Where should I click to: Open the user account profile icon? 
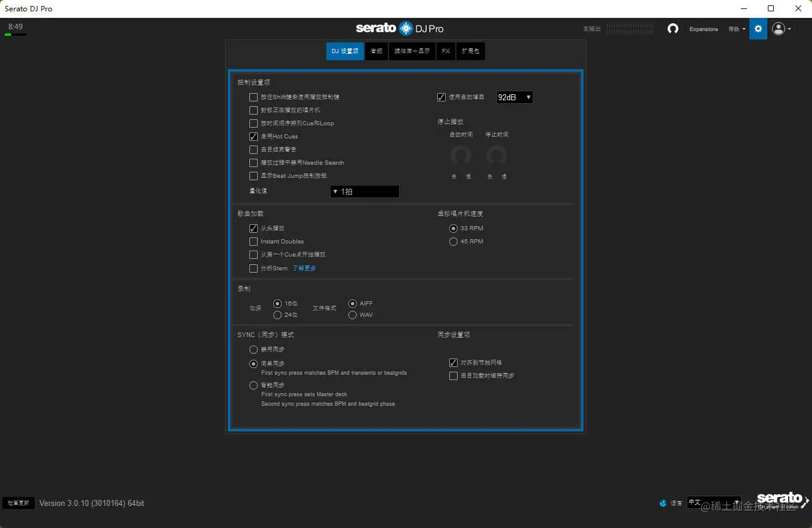click(x=779, y=29)
